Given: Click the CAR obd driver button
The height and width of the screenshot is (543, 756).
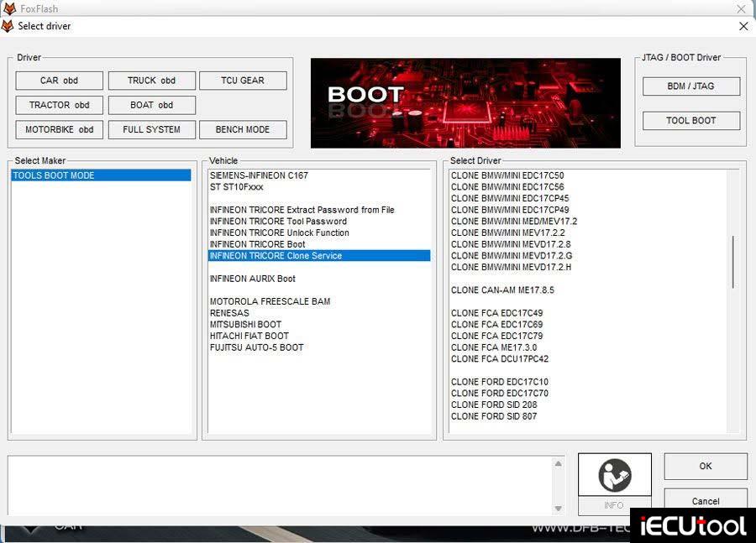Looking at the screenshot, I should [60, 81].
